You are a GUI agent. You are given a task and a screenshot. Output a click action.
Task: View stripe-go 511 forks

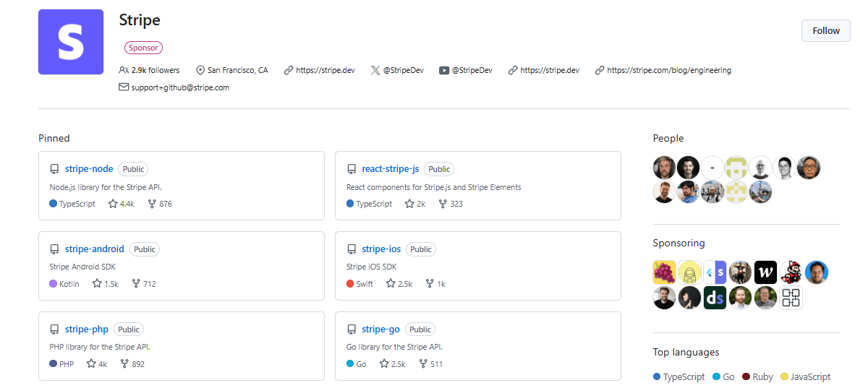[430, 364]
